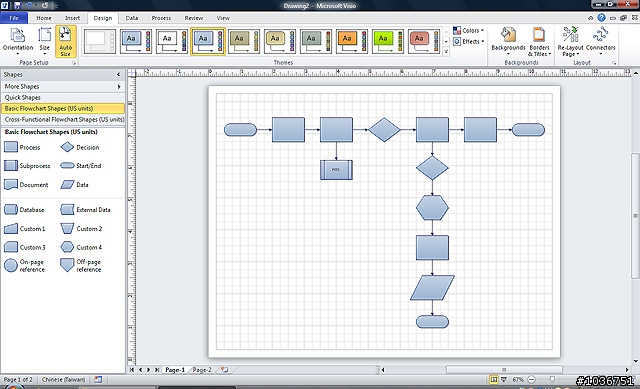Screen dimensions: 640x389
Task: Select the Off-page reference shape icon
Action: (x=67, y=265)
